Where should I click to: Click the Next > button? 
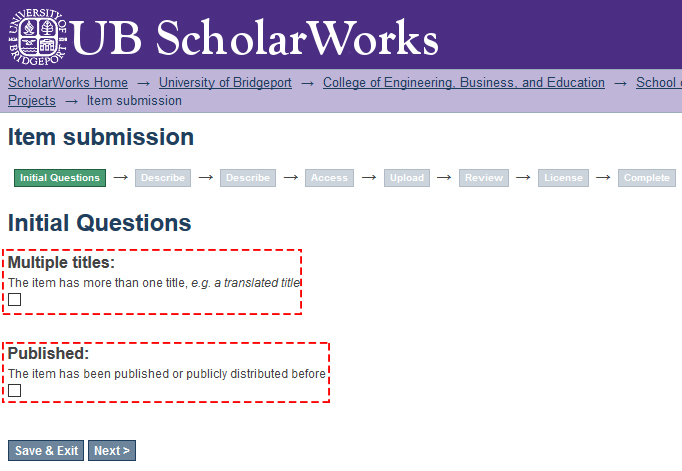click(x=112, y=451)
